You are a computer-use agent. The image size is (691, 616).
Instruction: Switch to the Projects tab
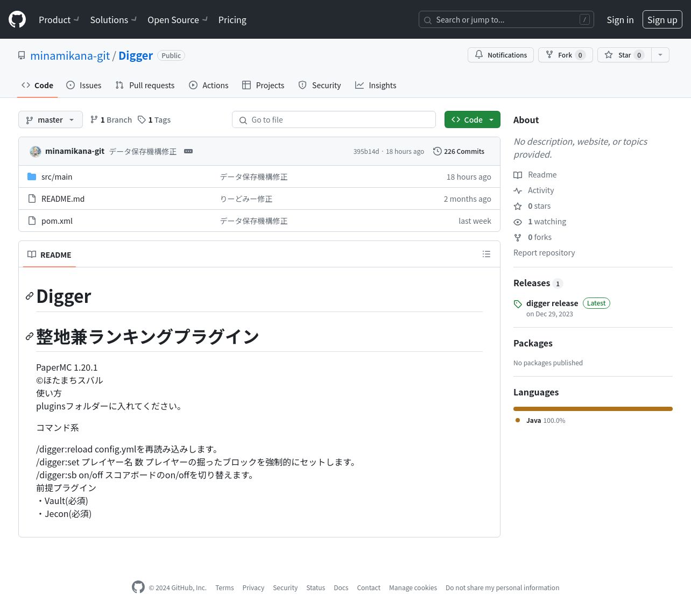click(x=263, y=85)
